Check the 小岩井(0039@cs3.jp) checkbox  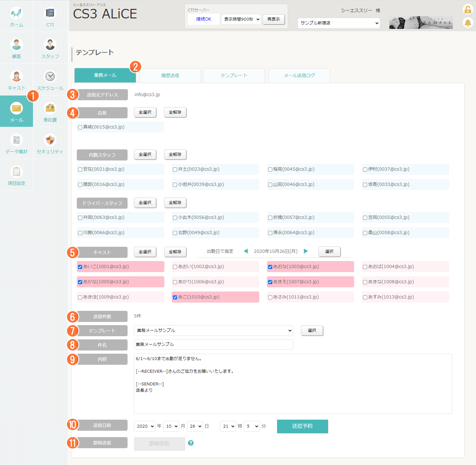[175, 185]
